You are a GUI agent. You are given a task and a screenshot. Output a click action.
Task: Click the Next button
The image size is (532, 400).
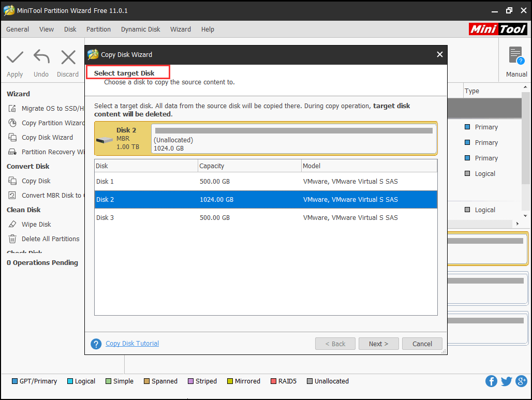coord(378,344)
